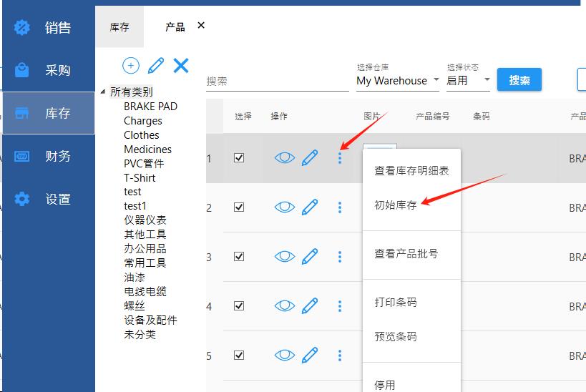Choose 查看库存明细表 menu entry
This screenshot has height=392, width=586.
coord(411,171)
